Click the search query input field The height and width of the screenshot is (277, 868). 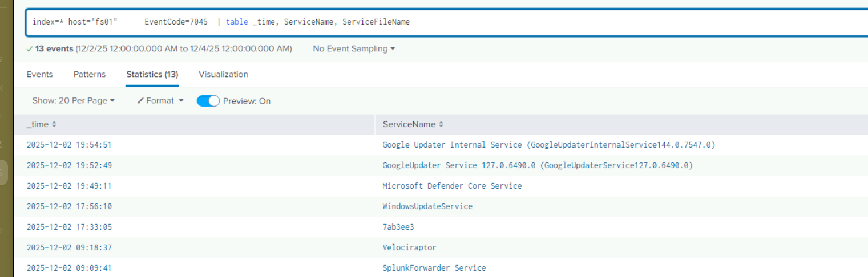(x=448, y=22)
